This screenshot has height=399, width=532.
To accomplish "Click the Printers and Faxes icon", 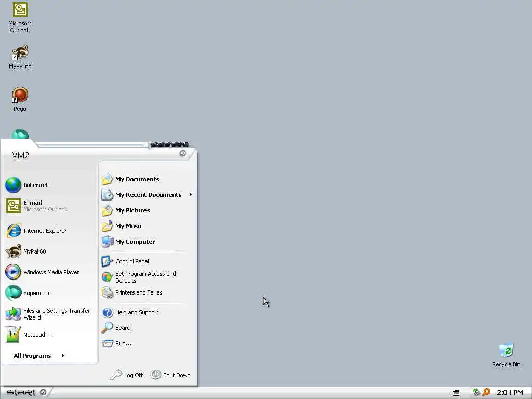I will [x=107, y=292].
